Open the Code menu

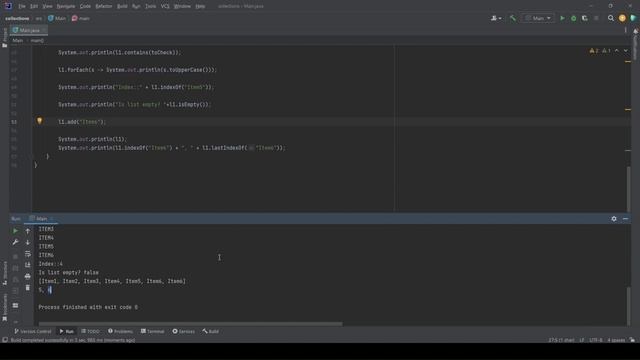point(85,6)
